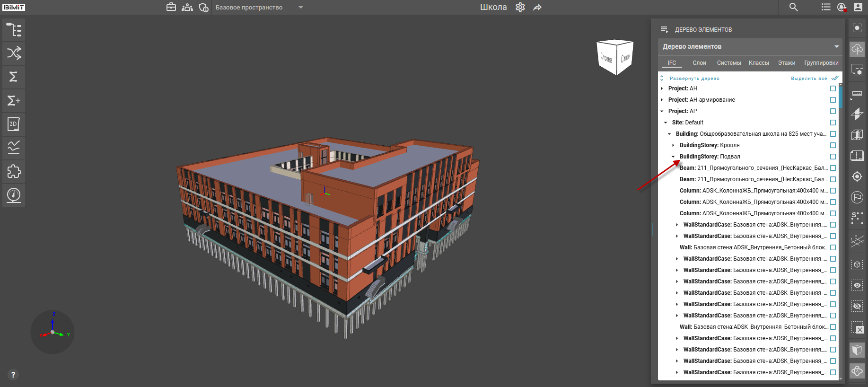This screenshot has height=387, width=868.
Task: Open the 2D drawings tool
Action: coord(14,124)
